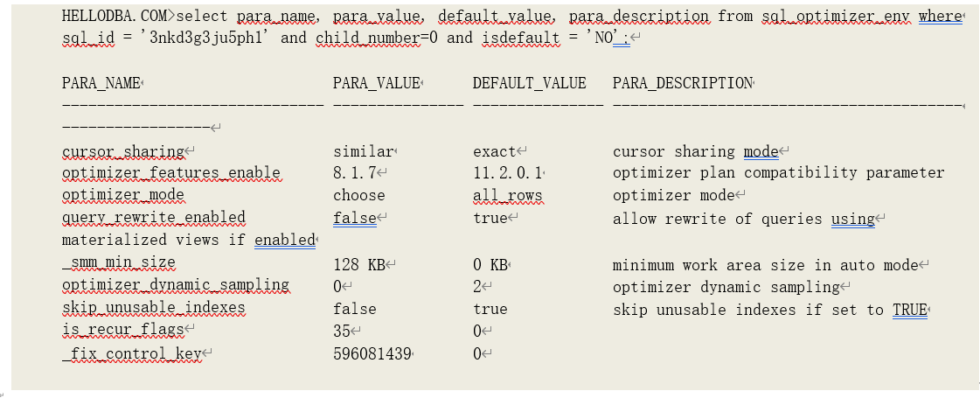Click the is_recur_flags parameter name
980x398 pixels.
point(123,330)
